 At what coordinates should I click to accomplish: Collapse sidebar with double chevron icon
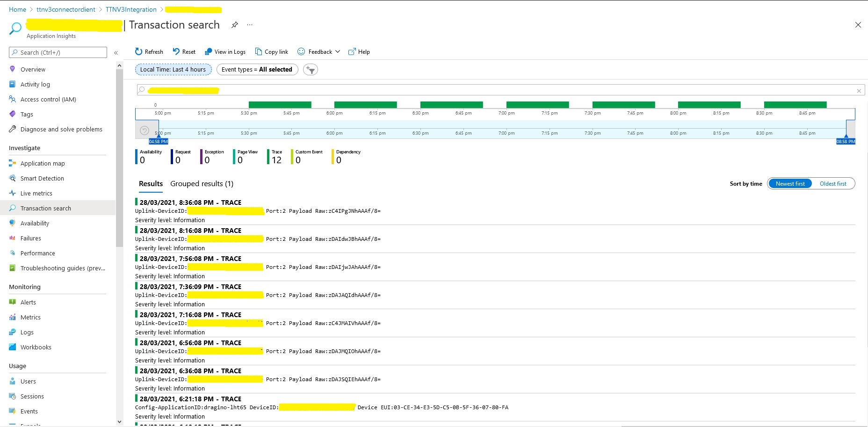[116, 53]
